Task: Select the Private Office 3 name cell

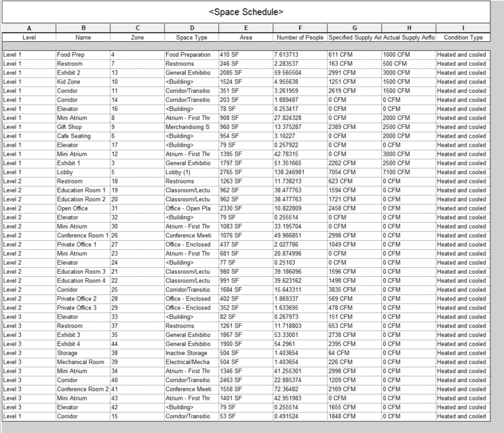Action: click(x=83, y=308)
